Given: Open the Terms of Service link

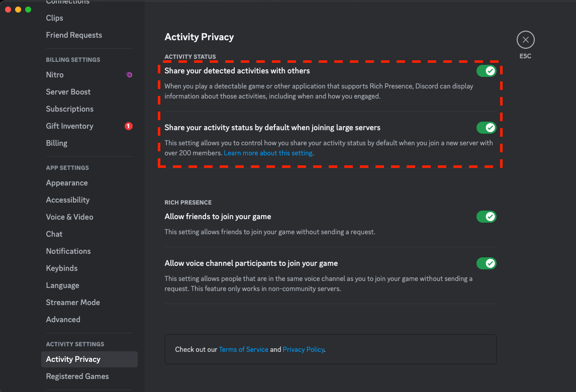Looking at the screenshot, I should tap(243, 349).
